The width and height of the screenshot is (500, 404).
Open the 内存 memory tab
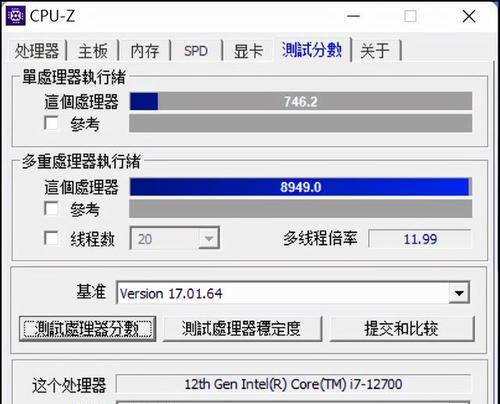point(145,51)
